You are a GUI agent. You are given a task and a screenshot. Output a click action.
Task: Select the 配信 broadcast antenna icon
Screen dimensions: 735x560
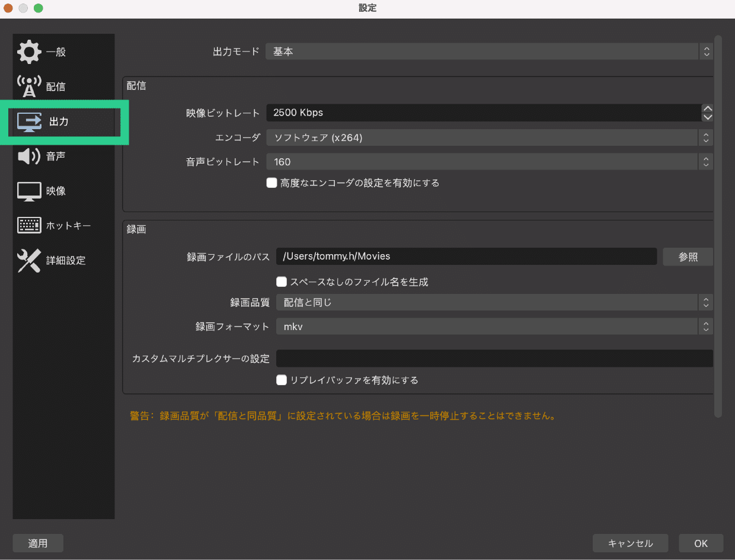point(29,87)
